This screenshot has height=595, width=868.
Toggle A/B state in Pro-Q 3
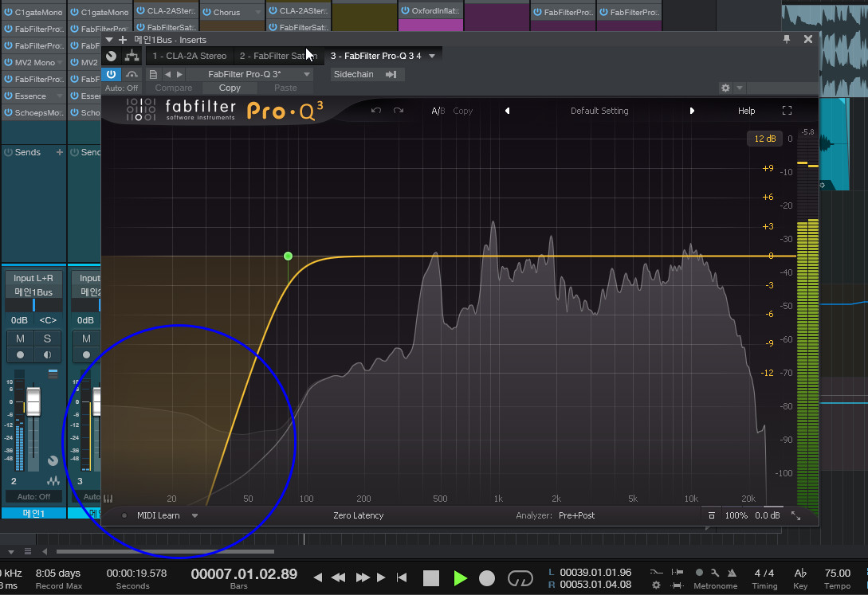438,111
